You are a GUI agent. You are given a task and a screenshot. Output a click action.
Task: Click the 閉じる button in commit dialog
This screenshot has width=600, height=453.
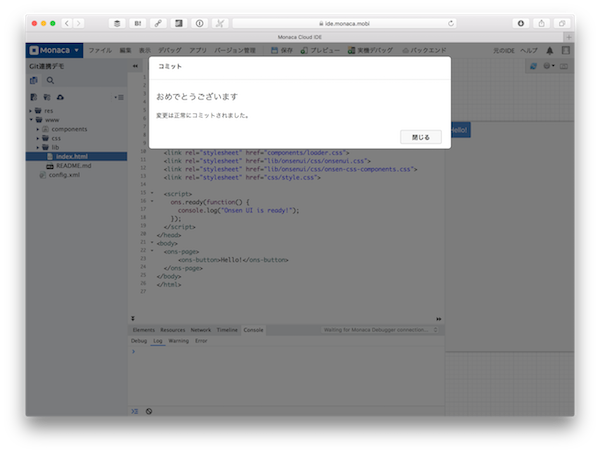(x=421, y=137)
